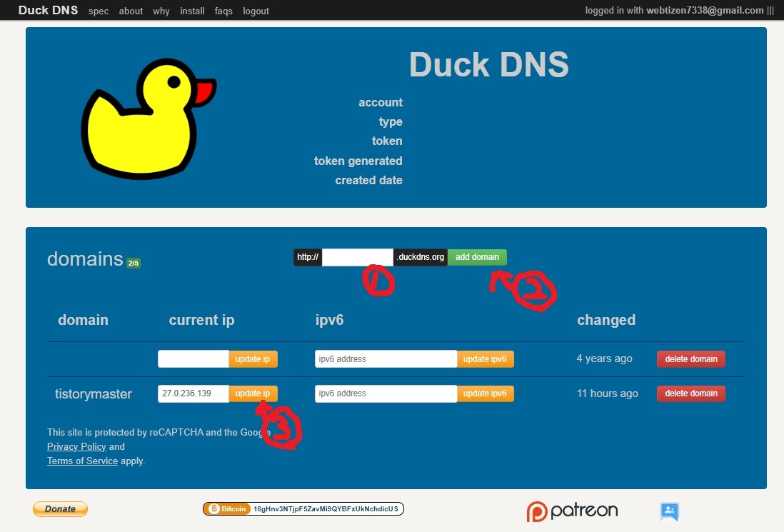Click the blue chat contact icon
The width and height of the screenshot is (784, 532).
click(x=670, y=511)
